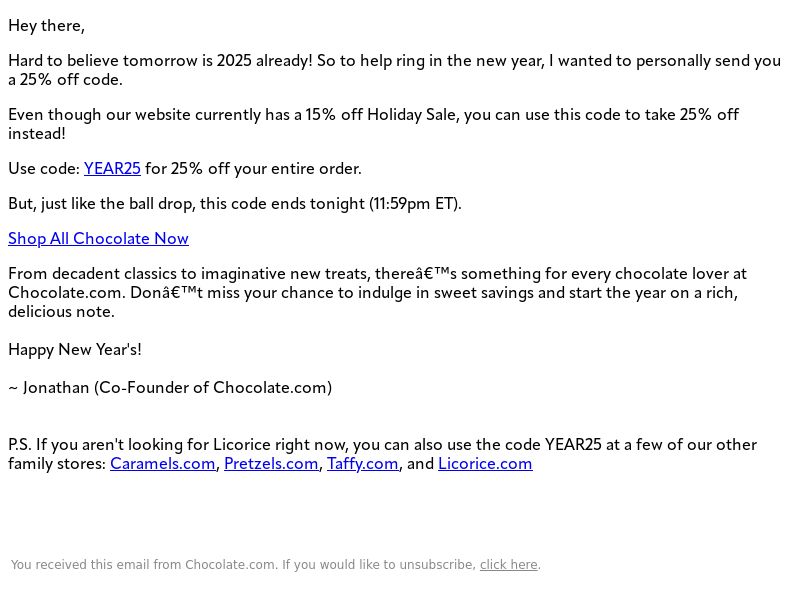Click the 'for 25% off your entire order' text
Image resolution: width=800 pixels, height=600 pixels.
pos(253,168)
